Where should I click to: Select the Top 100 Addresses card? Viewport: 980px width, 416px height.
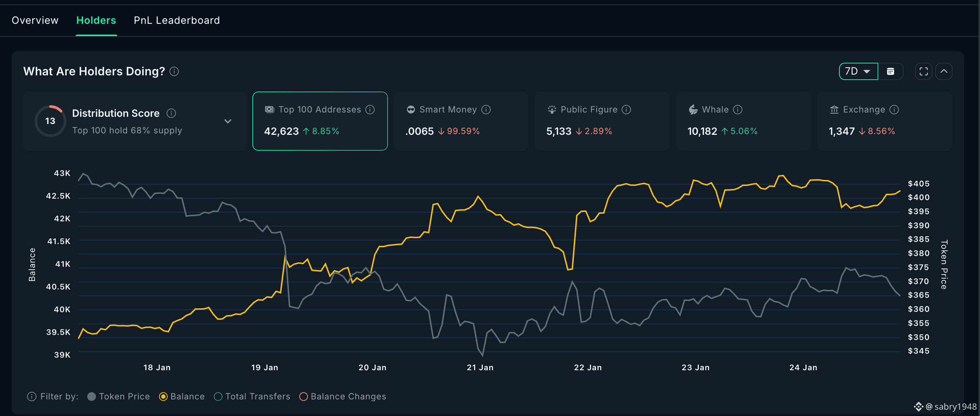[x=319, y=121]
